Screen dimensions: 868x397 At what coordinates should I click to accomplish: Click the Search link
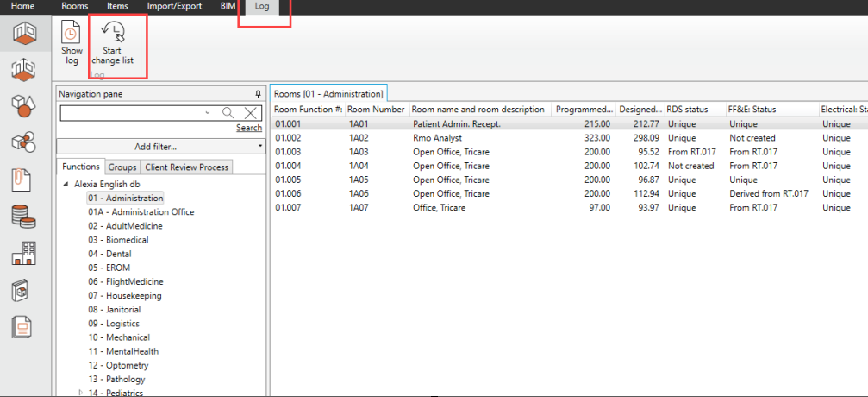tap(249, 128)
